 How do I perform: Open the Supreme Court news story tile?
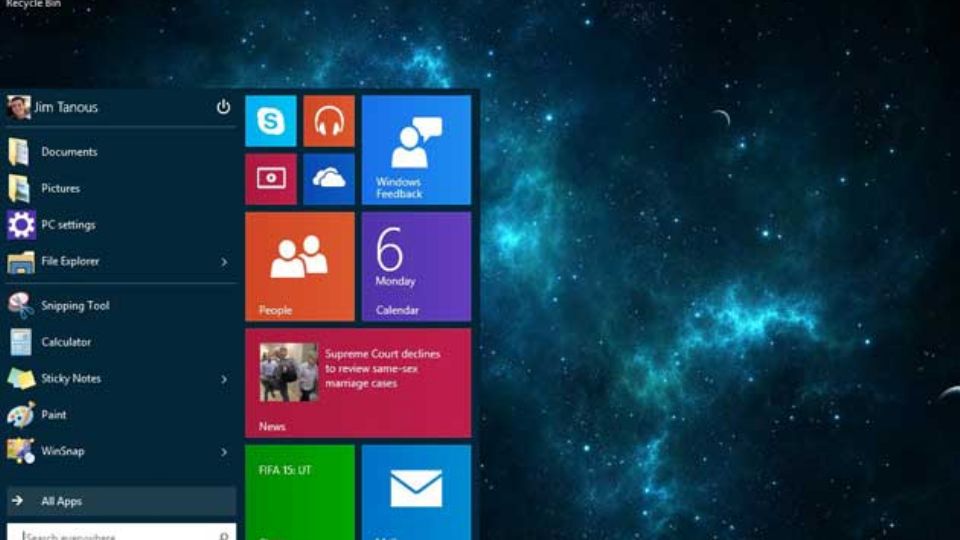pyautogui.click(x=357, y=382)
